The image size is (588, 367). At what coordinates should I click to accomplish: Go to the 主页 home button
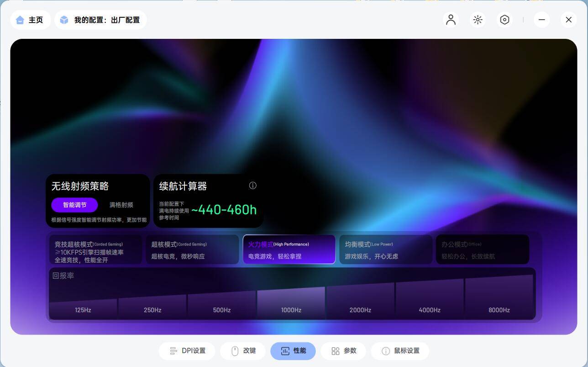[x=30, y=20]
